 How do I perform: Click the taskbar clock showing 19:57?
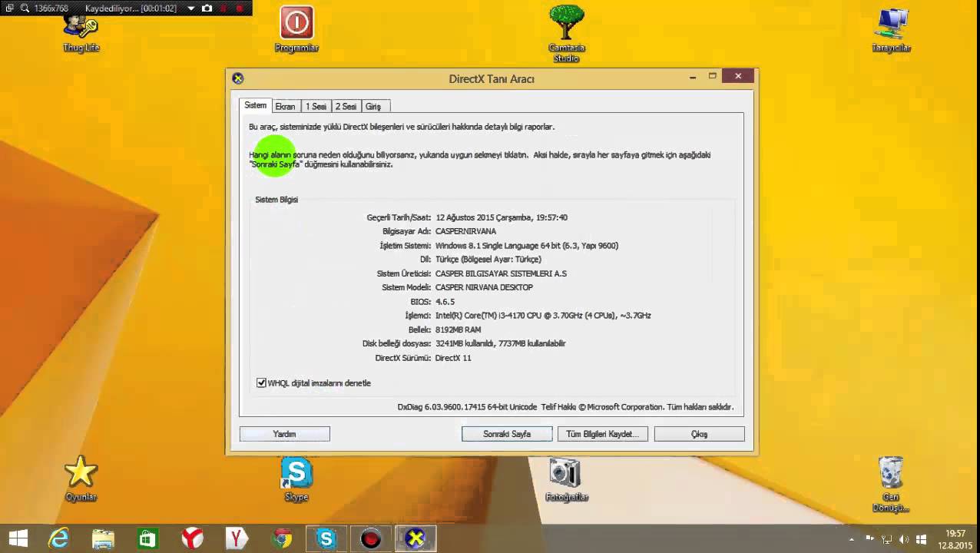pos(955,539)
